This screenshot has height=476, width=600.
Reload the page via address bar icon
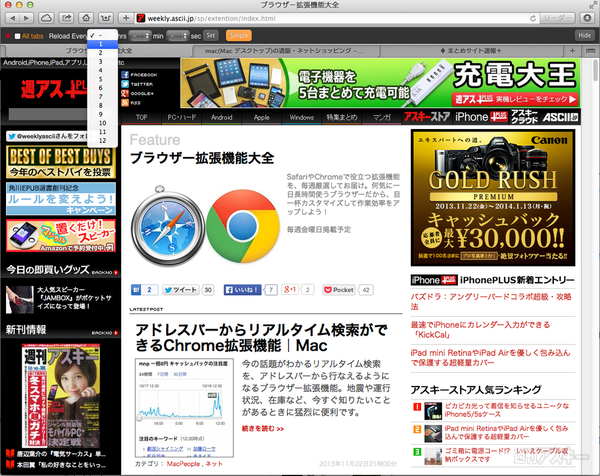pos(532,18)
